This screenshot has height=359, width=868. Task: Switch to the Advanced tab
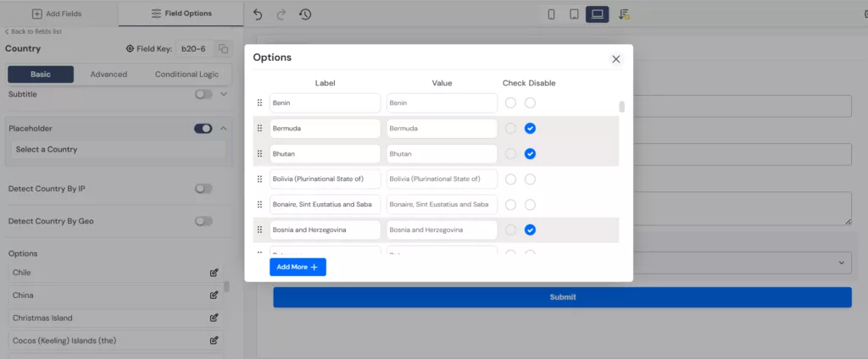pos(108,75)
